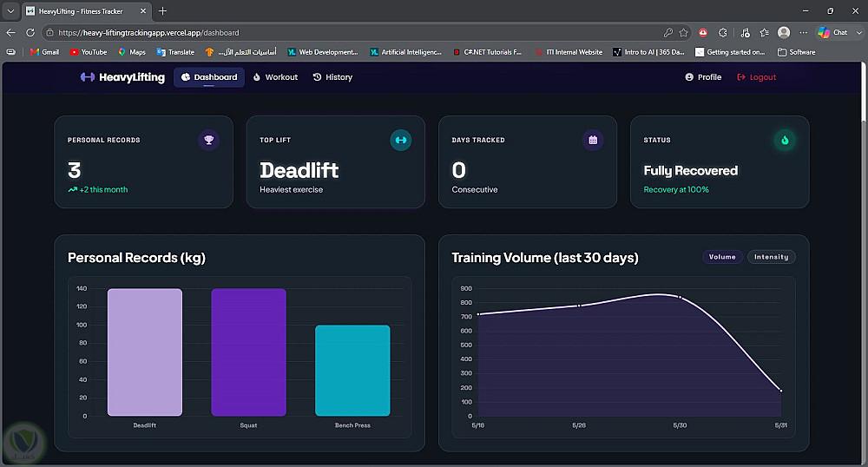Expand the tab search dropdown arrow
This screenshot has width=868, height=467.
tap(10, 11)
